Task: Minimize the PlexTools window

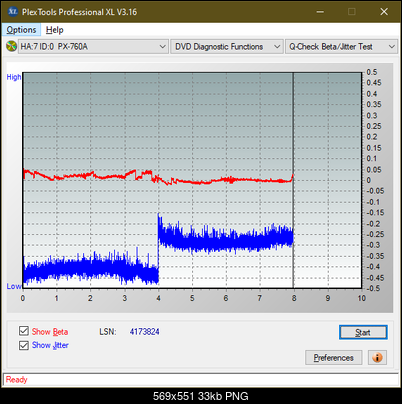Action: [320, 12]
